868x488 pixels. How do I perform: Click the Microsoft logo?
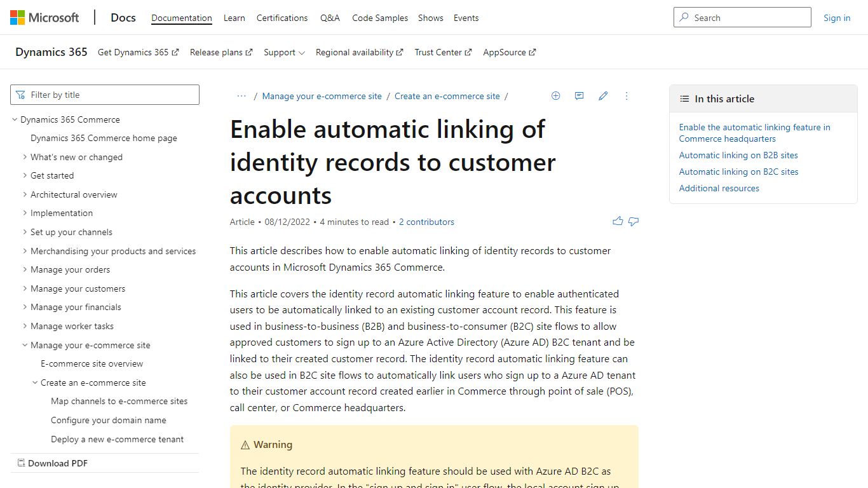pos(44,18)
